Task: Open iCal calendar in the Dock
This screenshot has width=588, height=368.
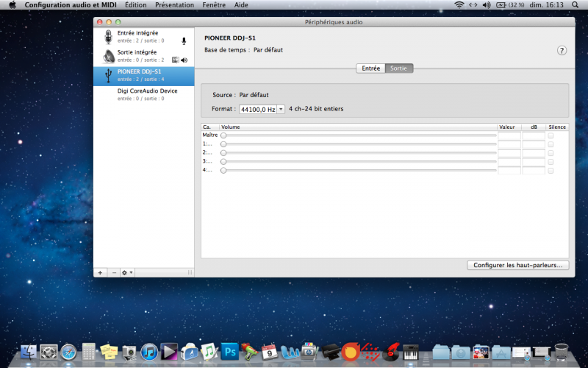Action: click(x=270, y=353)
